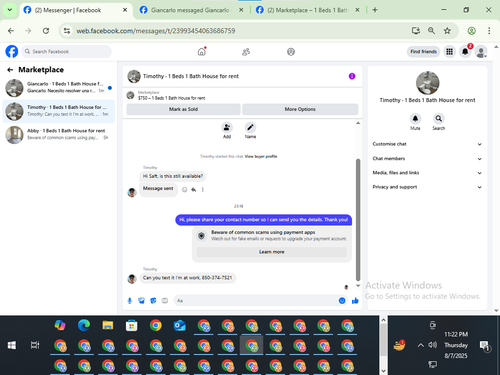Click Mark as Sold button
The width and height of the screenshot is (500, 375).
pyautogui.click(x=183, y=109)
